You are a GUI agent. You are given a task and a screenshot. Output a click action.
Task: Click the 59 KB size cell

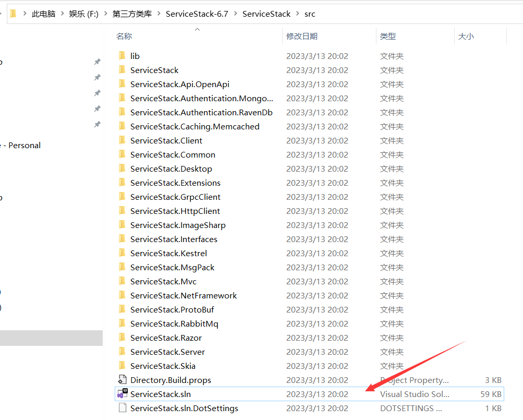pyautogui.click(x=491, y=394)
